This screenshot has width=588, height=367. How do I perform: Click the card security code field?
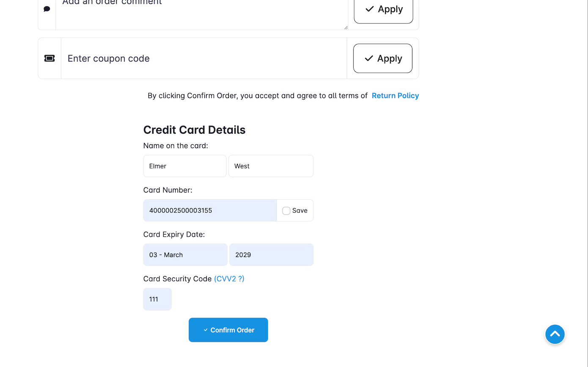coord(157,299)
